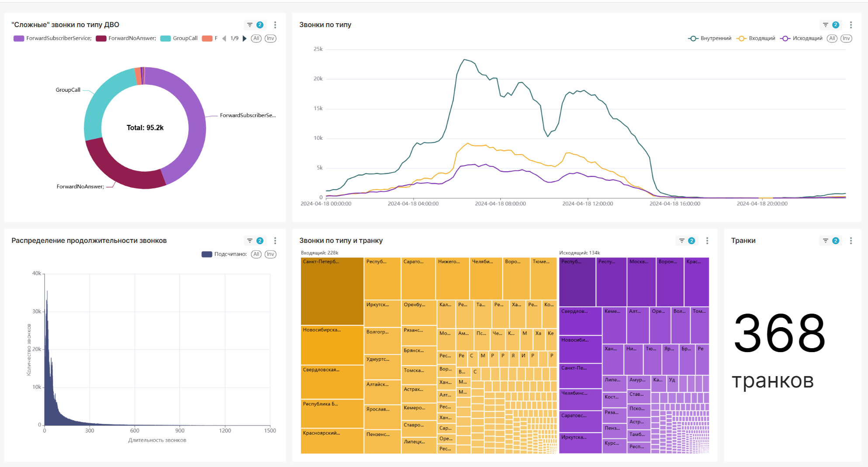Click the Томска... treemap cell
The image size is (868, 467).
tap(418, 375)
